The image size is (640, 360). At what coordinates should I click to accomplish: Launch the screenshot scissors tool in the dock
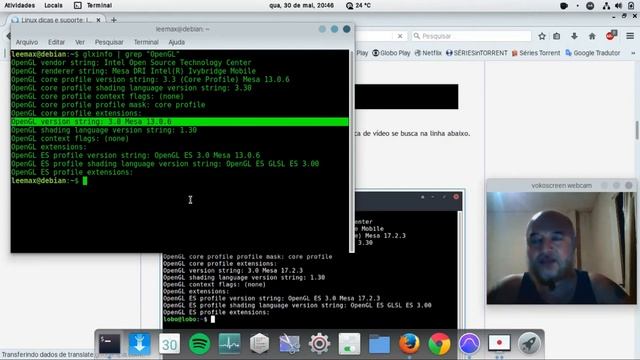point(289,344)
